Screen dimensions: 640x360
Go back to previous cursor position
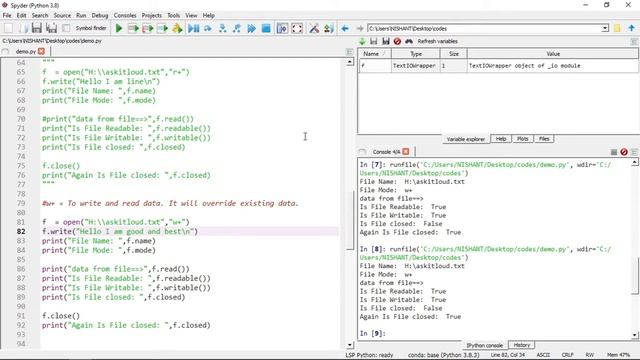pos(345,28)
